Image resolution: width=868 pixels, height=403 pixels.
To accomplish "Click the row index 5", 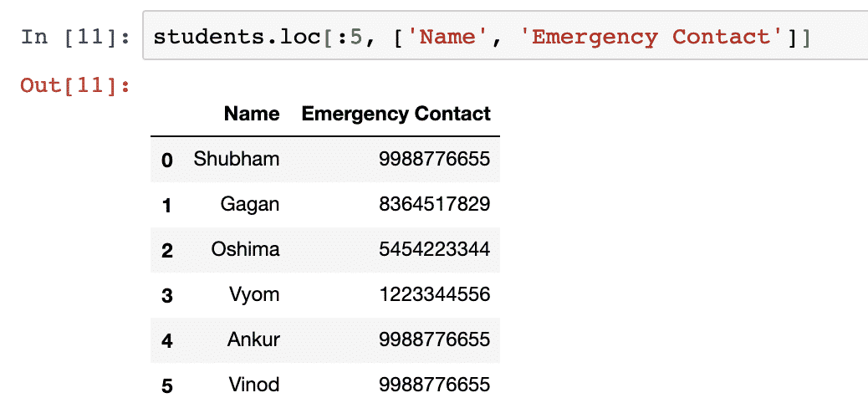I will point(166,385).
